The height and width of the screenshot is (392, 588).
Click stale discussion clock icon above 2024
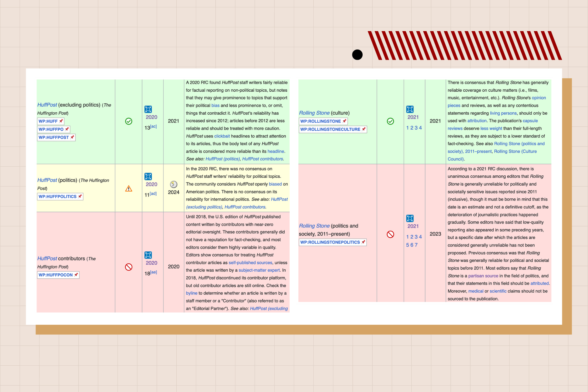(173, 184)
